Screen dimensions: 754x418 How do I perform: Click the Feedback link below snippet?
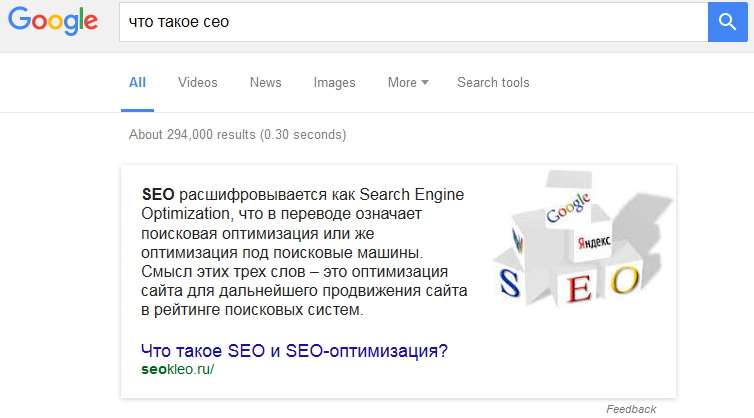[x=631, y=409]
